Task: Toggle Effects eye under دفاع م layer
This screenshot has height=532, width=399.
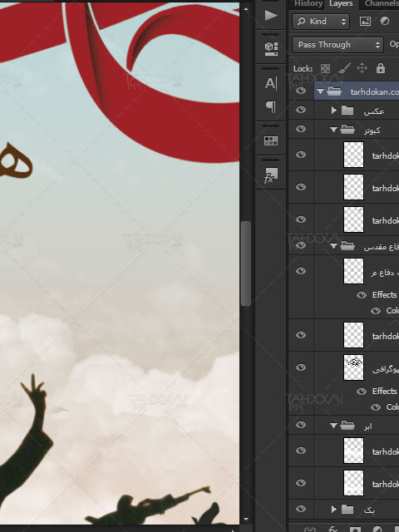Action: 362,295
